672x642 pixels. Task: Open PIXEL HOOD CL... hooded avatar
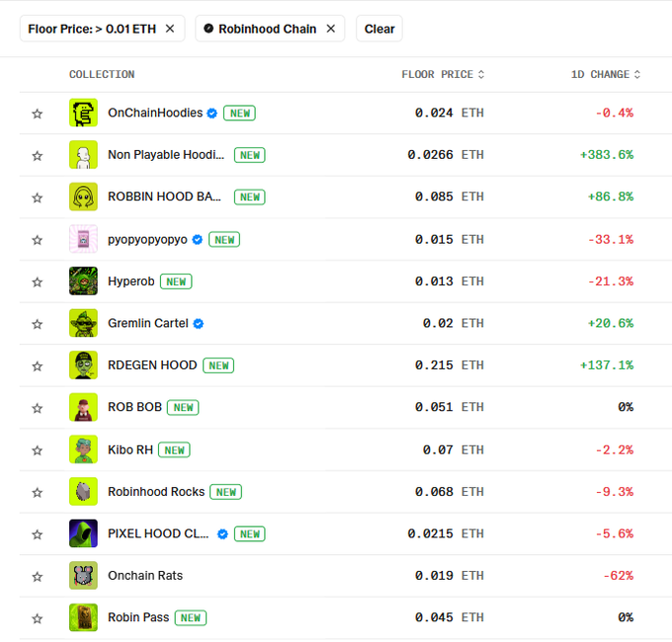[x=83, y=533]
